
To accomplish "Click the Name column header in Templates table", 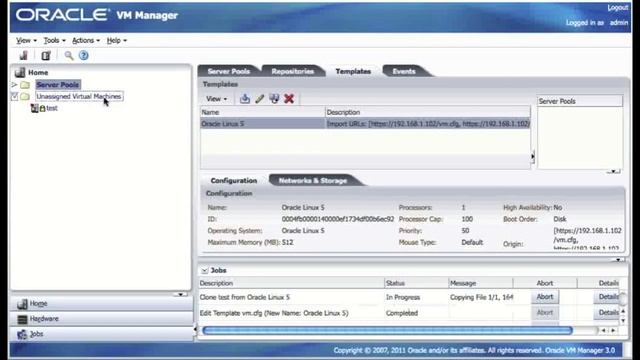I will tap(262, 112).
